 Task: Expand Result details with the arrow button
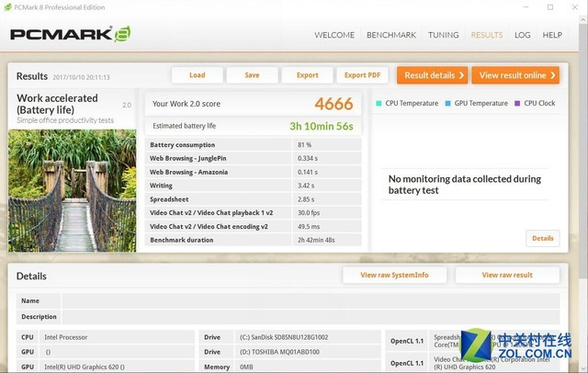(x=432, y=75)
